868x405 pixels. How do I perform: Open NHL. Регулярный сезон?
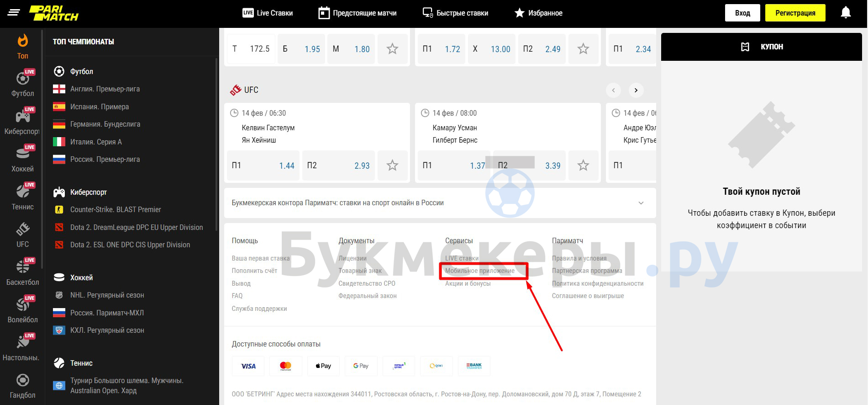coord(107,295)
